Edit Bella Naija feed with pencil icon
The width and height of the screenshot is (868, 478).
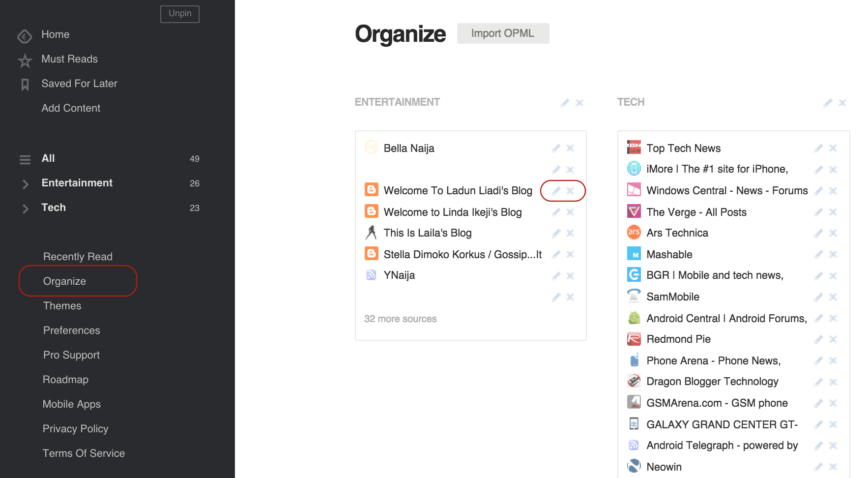tap(556, 148)
